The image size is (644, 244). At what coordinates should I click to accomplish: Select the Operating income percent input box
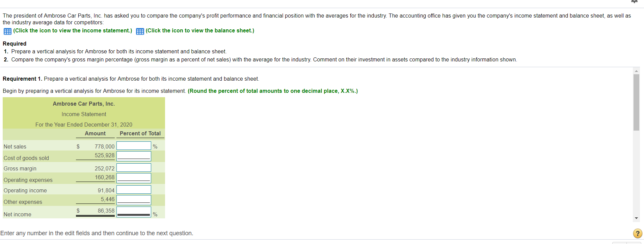(x=134, y=189)
